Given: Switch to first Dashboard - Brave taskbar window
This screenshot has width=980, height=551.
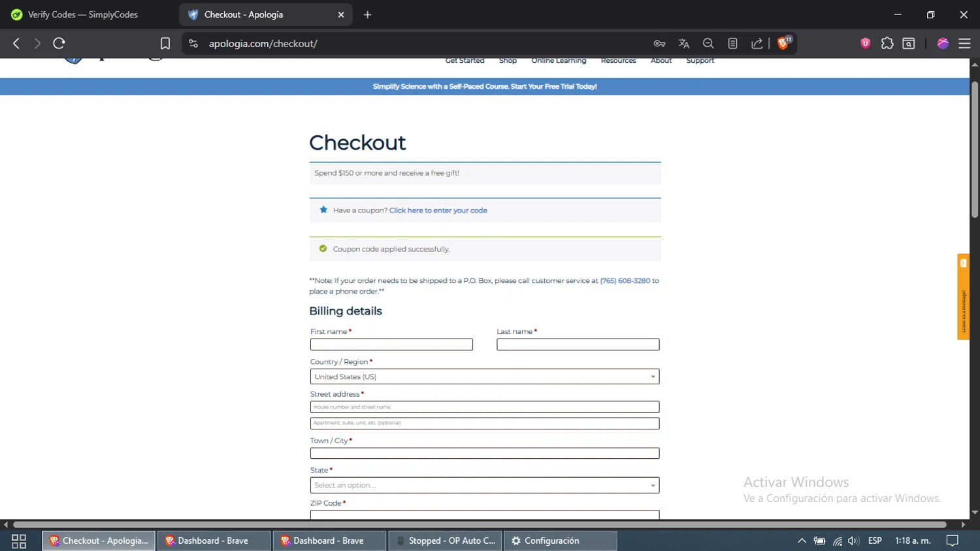Looking at the screenshot, I should [214, 541].
